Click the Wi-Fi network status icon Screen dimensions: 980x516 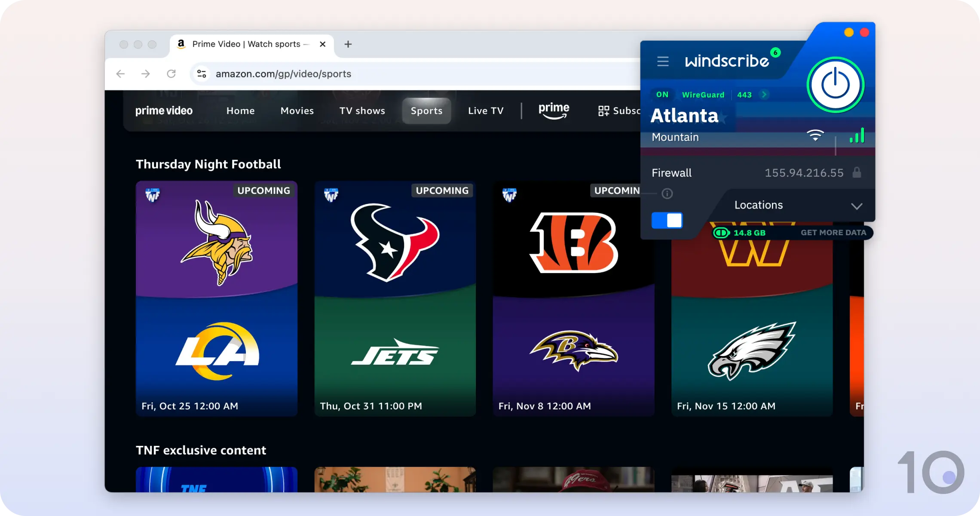tap(815, 135)
